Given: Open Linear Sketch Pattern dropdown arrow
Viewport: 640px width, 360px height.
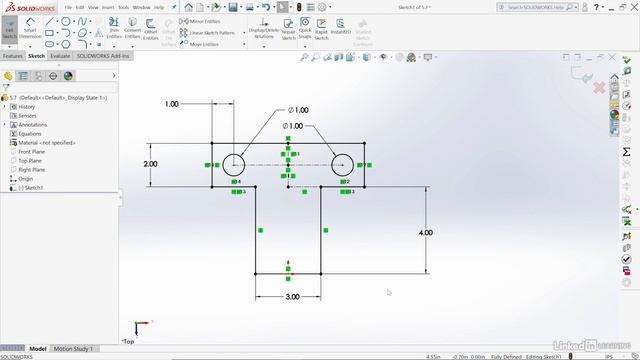Looking at the screenshot, I should pyautogui.click(x=244, y=33).
